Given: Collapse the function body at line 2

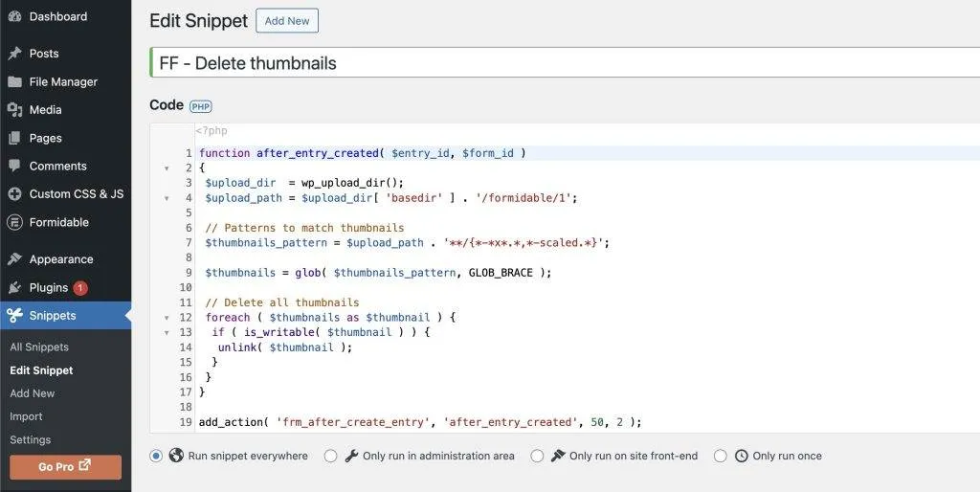Looking at the screenshot, I should (x=167, y=168).
